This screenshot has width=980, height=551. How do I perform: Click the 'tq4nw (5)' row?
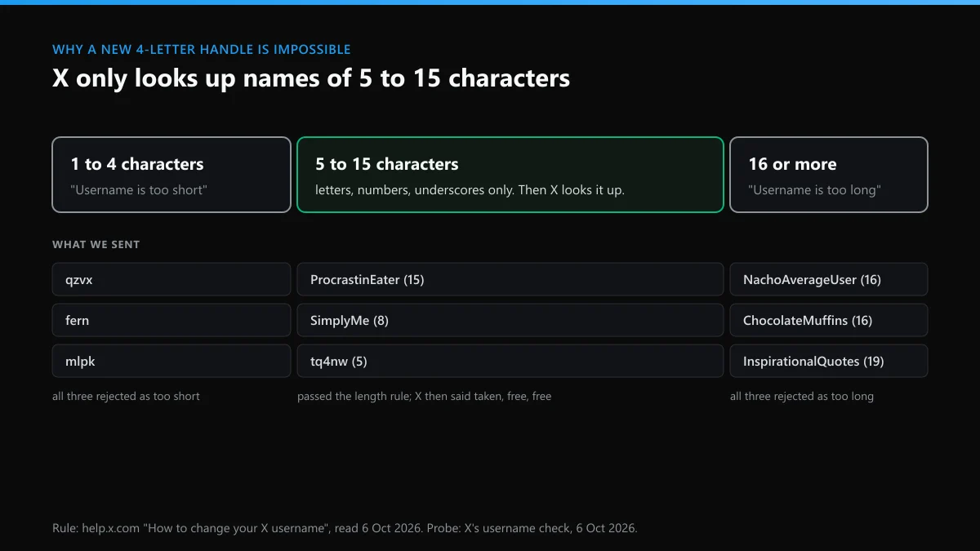pyautogui.click(x=510, y=361)
